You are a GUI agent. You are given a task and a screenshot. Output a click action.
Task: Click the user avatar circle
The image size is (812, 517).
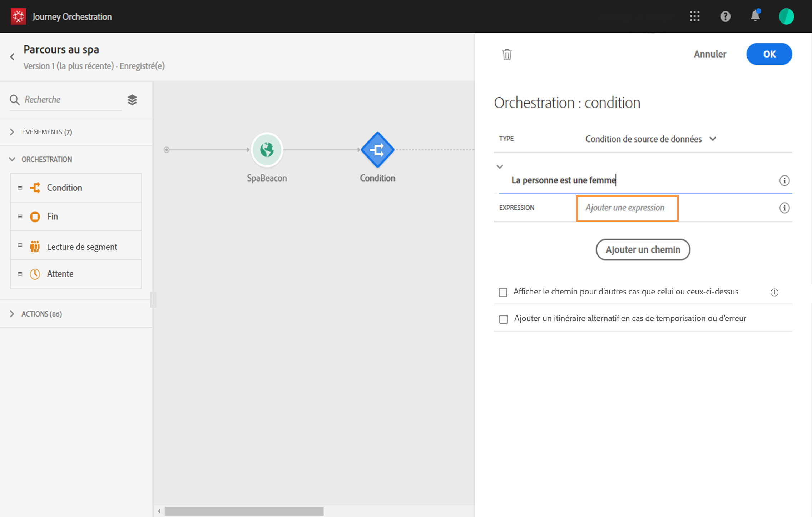pyautogui.click(x=786, y=16)
